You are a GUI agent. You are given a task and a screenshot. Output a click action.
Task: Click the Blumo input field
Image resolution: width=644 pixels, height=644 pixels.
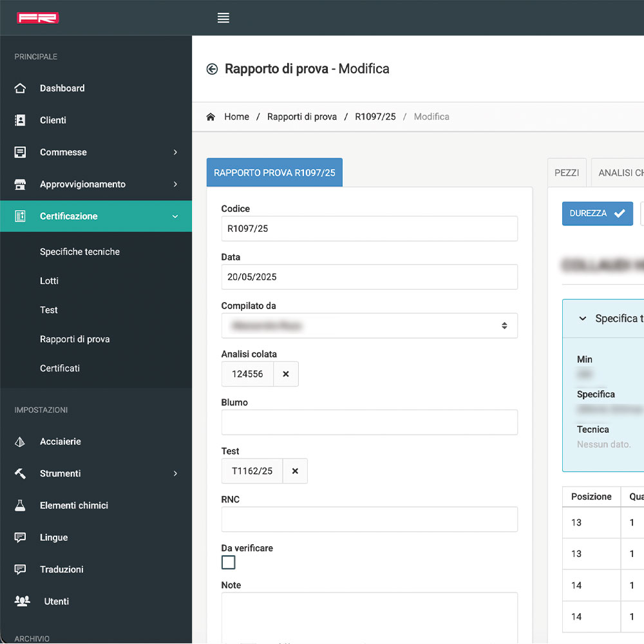[x=369, y=422]
